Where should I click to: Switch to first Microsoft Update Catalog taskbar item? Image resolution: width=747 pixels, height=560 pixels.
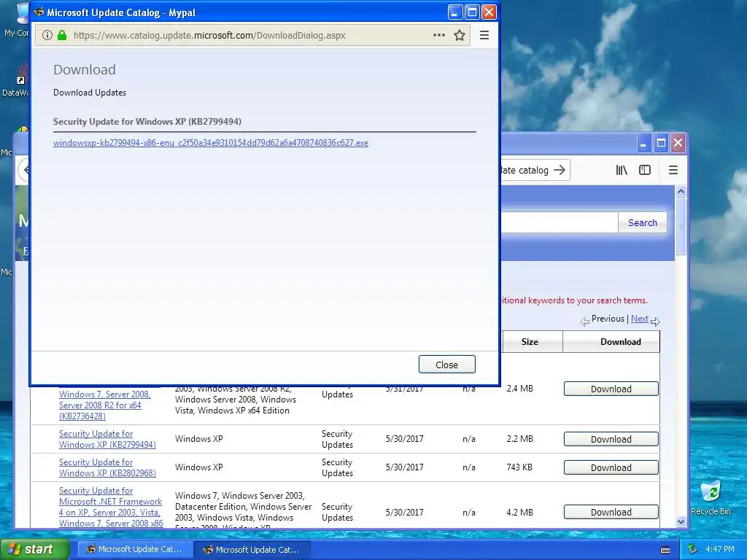pyautogui.click(x=135, y=550)
